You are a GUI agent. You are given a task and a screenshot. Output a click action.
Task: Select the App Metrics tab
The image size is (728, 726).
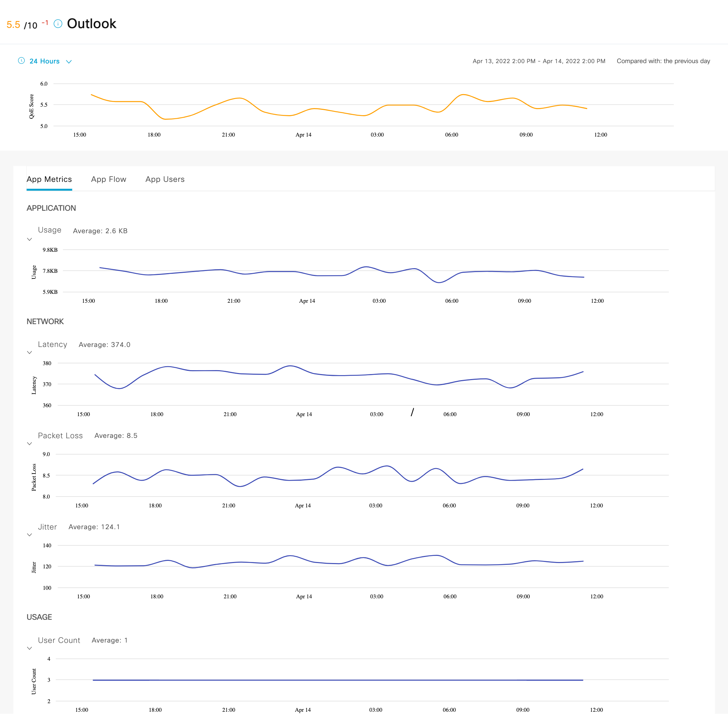pyautogui.click(x=49, y=179)
